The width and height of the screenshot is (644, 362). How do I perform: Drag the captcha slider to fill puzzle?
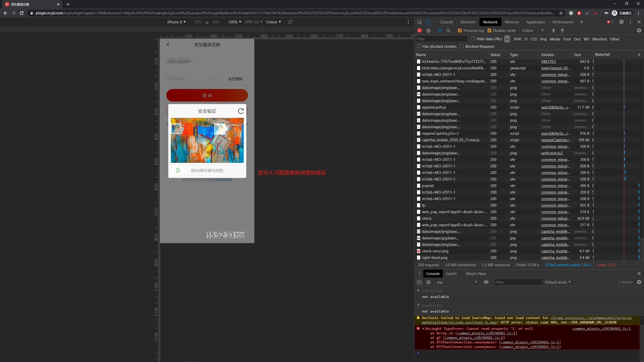click(x=177, y=171)
